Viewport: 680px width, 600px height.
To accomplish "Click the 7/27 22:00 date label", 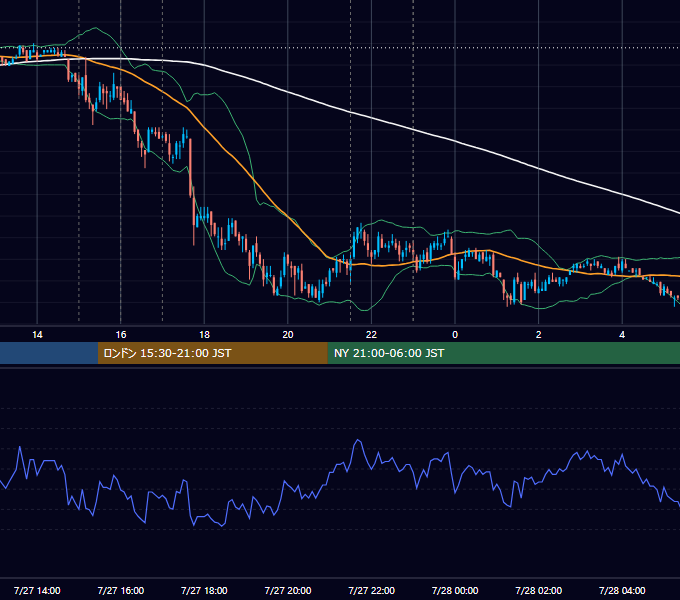I will [372, 590].
